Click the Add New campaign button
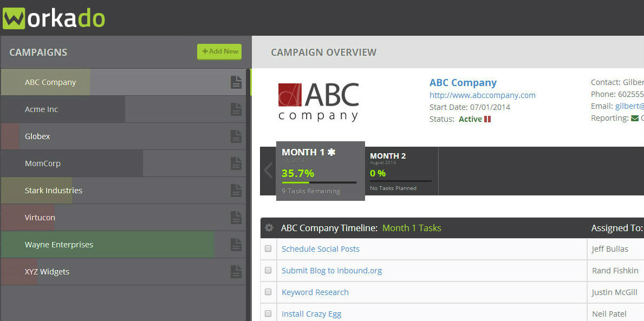The width and height of the screenshot is (644, 321). coord(219,51)
